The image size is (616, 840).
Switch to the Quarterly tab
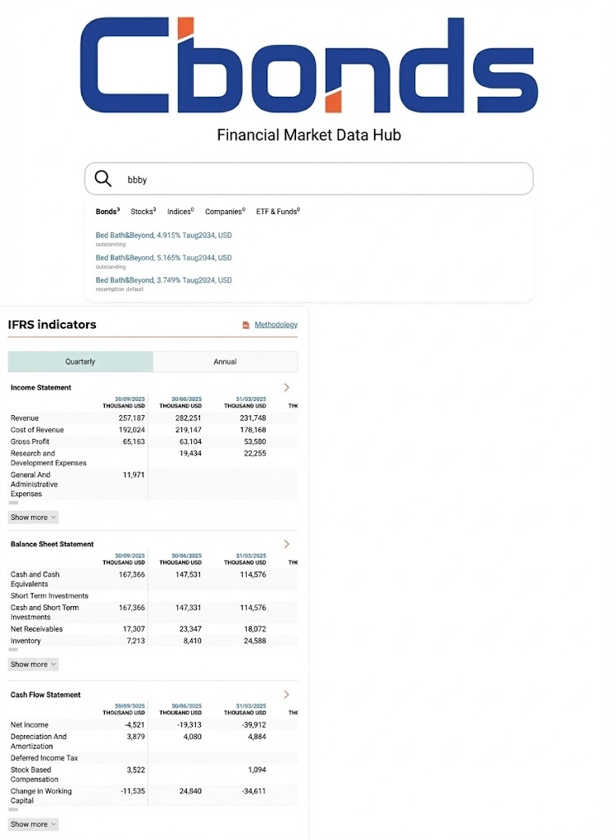80,362
